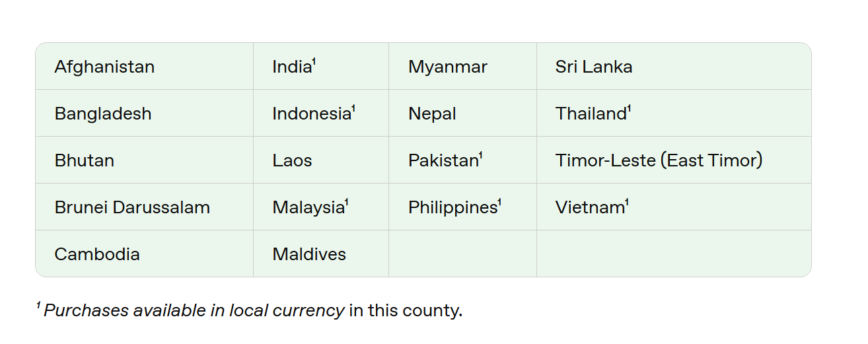Select Sri Lanka in the table

coord(594,67)
